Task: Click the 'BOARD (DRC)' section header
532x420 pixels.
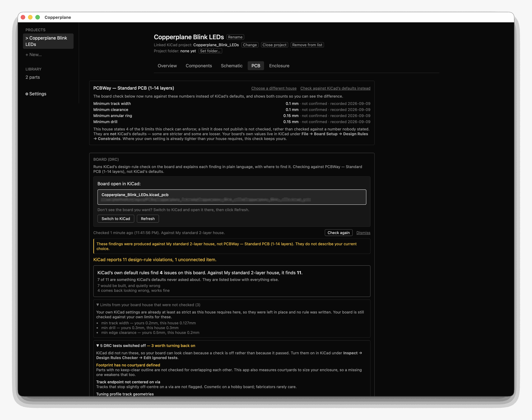Action: tap(106, 159)
